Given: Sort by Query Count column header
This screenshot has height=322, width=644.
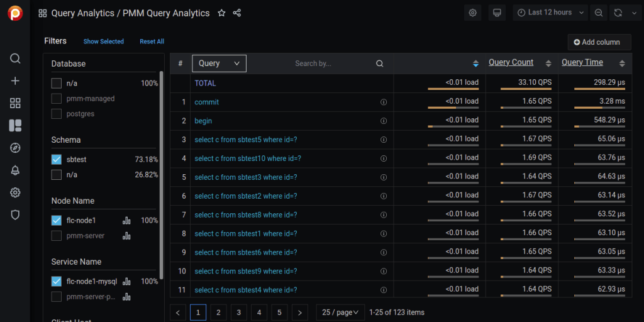Looking at the screenshot, I should pos(511,62).
